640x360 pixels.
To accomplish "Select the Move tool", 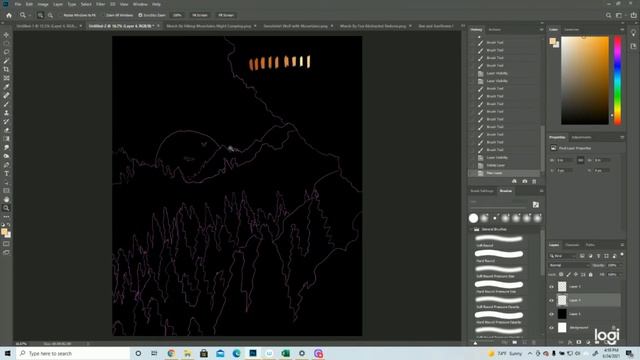I will point(6,35).
